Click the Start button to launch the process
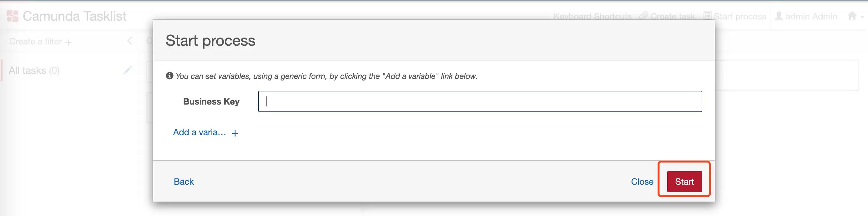 point(684,181)
